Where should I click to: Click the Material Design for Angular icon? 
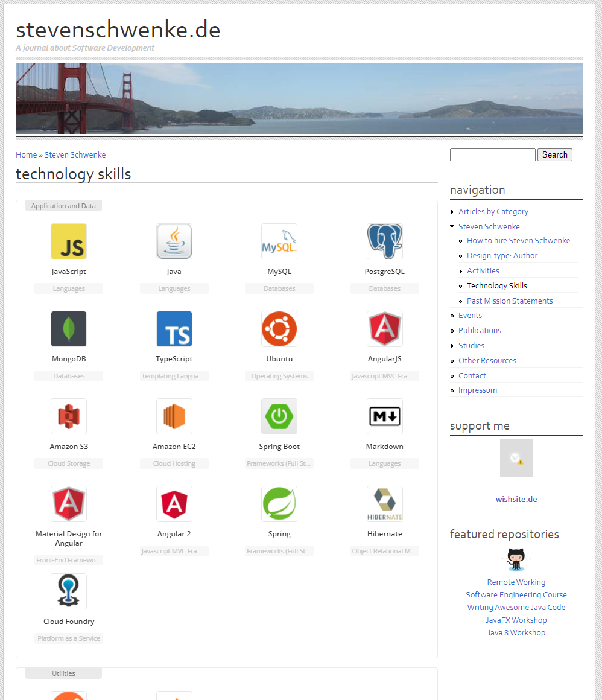click(69, 504)
